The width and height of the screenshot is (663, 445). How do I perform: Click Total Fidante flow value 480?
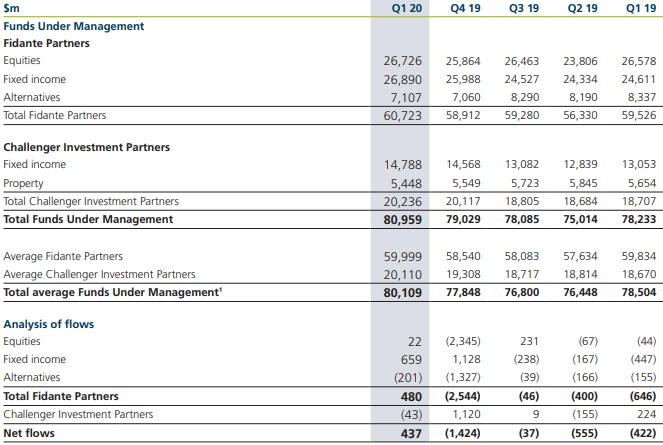click(411, 397)
